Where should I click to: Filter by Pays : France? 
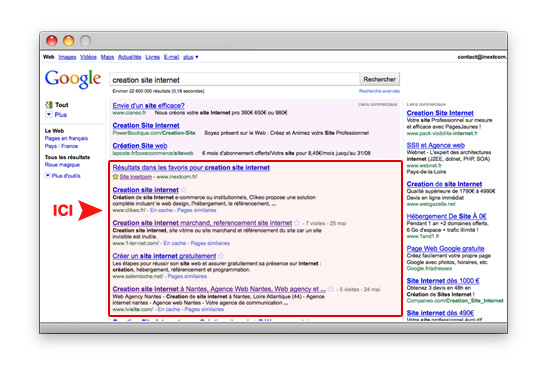click(61, 146)
